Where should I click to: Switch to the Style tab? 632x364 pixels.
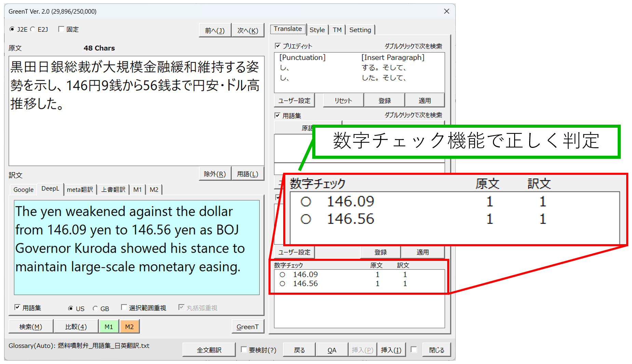[317, 30]
